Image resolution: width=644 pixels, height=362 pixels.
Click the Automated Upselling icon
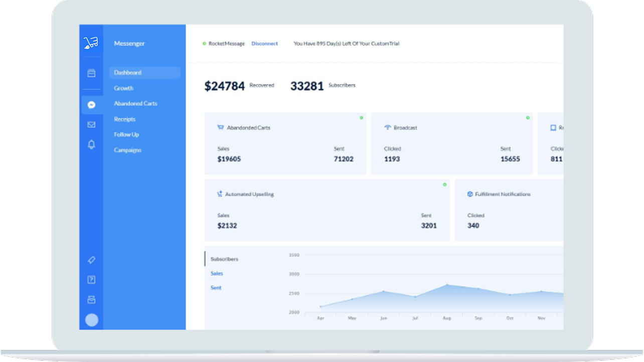coord(220,194)
